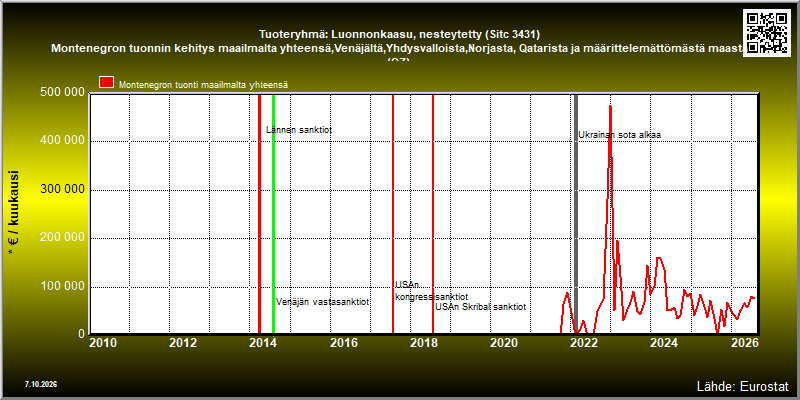Click the Lähde: Eurostat source text
The height and width of the screenshot is (400, 800).
click(743, 385)
